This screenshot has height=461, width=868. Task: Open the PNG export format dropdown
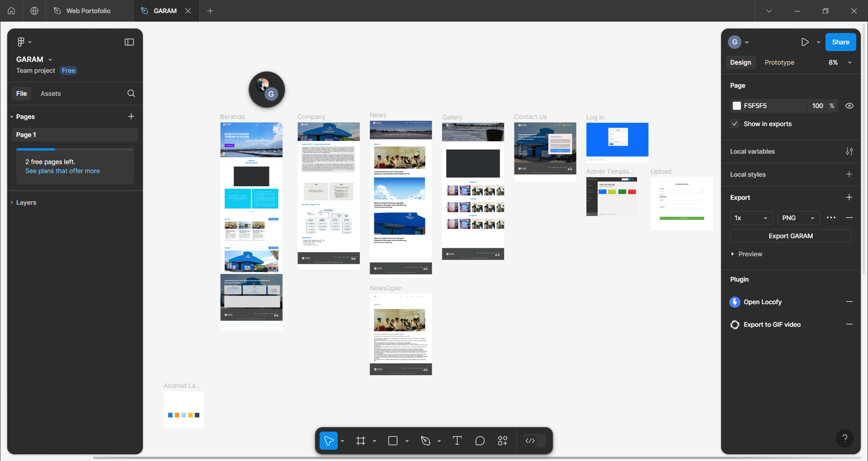point(798,218)
